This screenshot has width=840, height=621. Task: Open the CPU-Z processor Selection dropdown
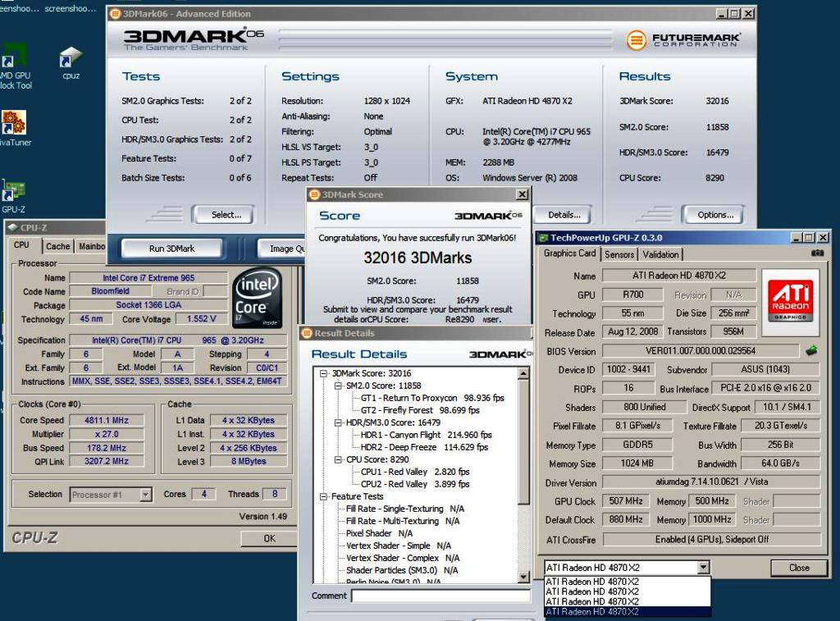[x=145, y=495]
